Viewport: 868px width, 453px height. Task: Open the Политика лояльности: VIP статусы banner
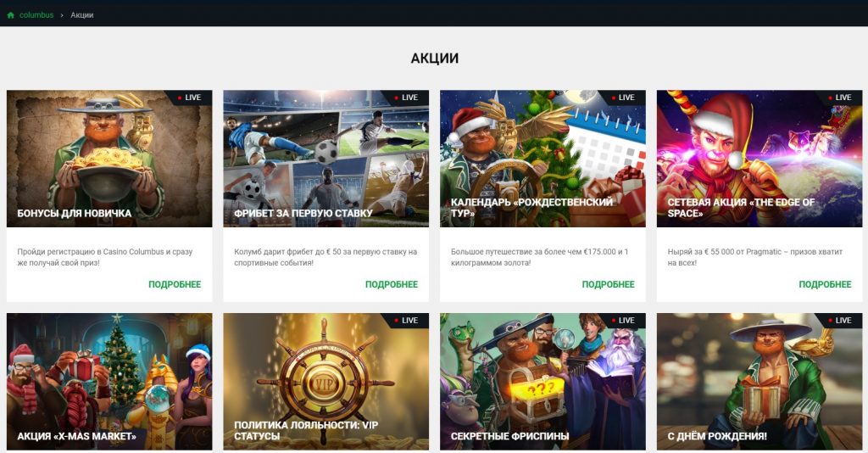(x=326, y=382)
